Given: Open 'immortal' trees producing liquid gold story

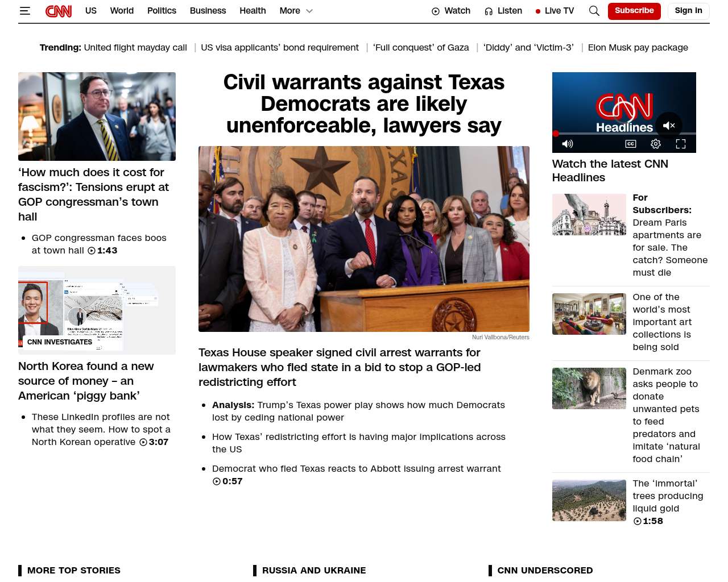Looking at the screenshot, I should [668, 496].
